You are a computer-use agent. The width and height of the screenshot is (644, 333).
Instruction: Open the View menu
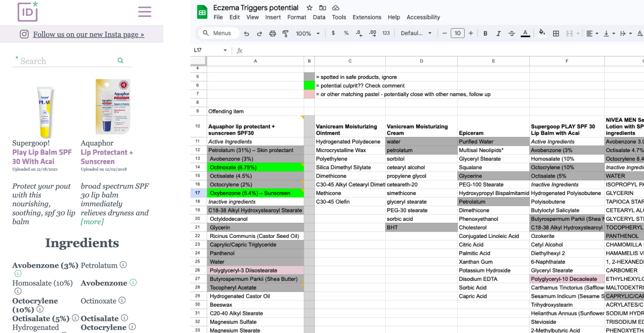pos(252,17)
